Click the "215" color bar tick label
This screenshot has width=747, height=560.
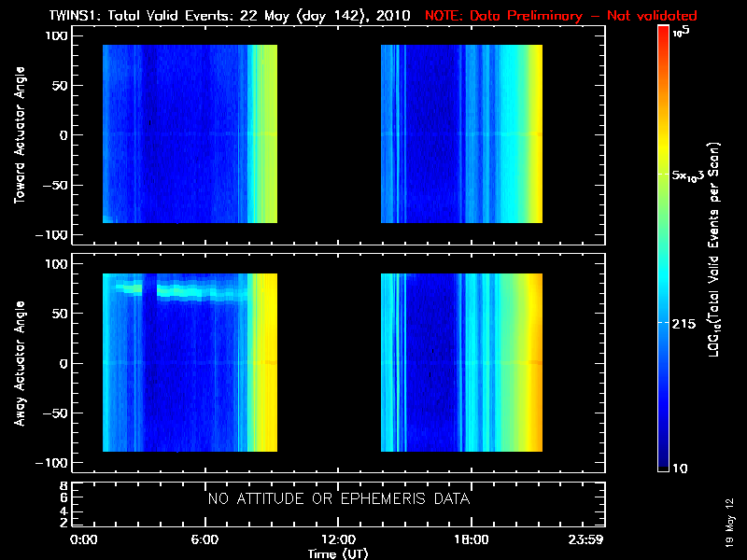pyautogui.click(x=687, y=322)
